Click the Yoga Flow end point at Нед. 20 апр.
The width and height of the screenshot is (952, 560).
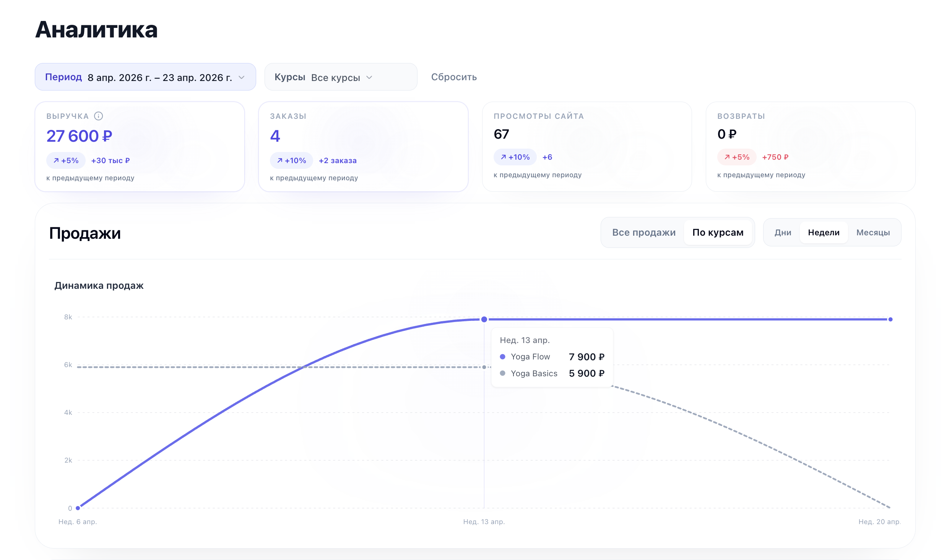890,319
